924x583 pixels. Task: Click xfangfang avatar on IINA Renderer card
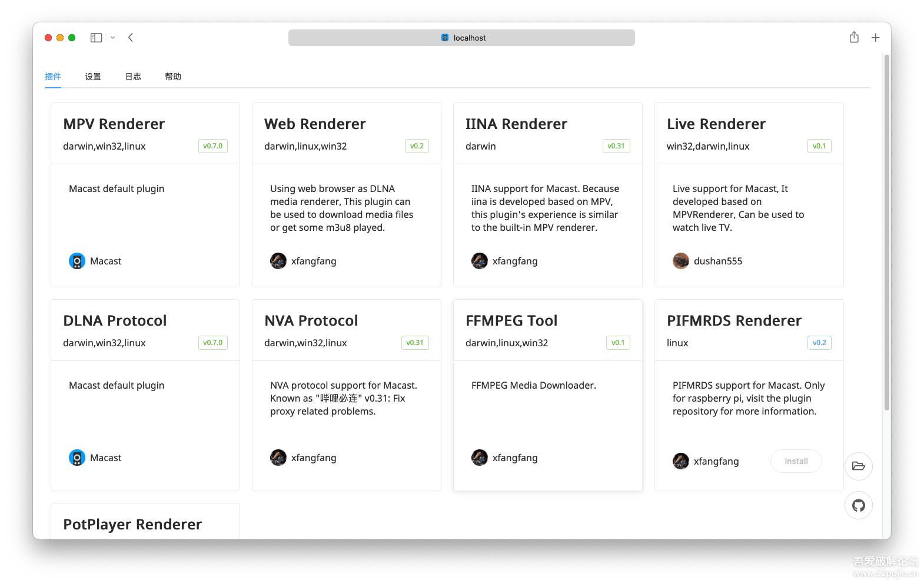(x=480, y=261)
